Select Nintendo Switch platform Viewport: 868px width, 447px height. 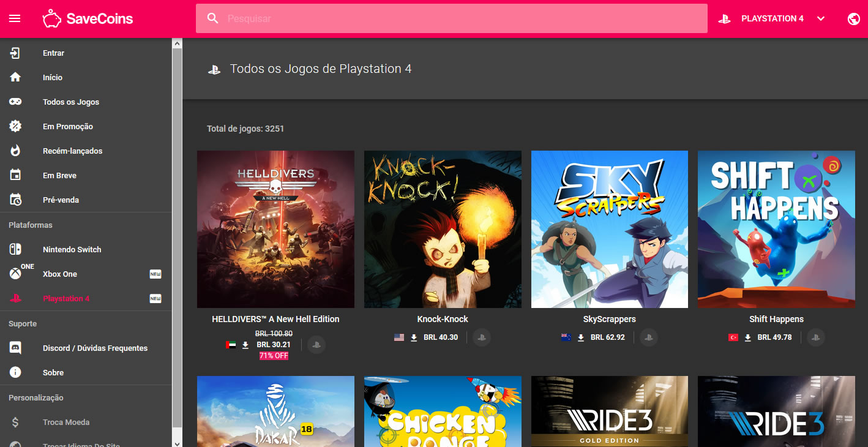point(86,249)
